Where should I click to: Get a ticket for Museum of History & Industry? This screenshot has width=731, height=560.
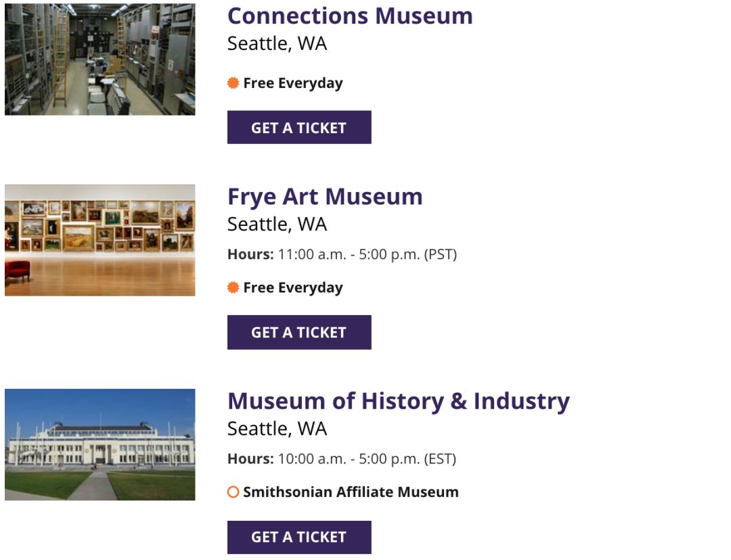[299, 537]
